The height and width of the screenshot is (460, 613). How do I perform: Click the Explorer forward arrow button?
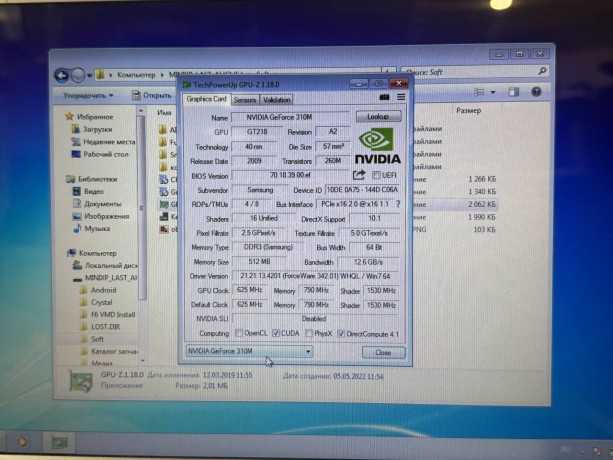pyautogui.click(x=78, y=75)
